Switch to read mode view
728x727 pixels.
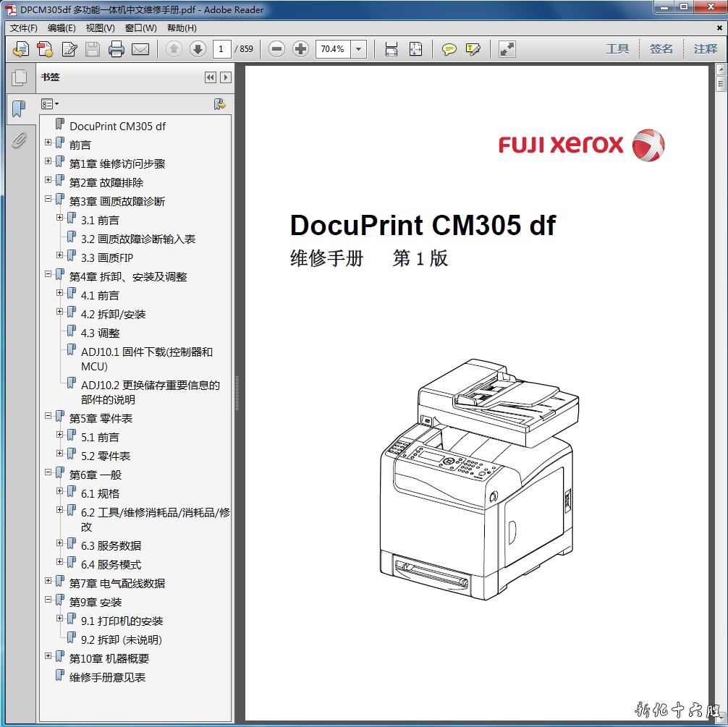(x=507, y=49)
